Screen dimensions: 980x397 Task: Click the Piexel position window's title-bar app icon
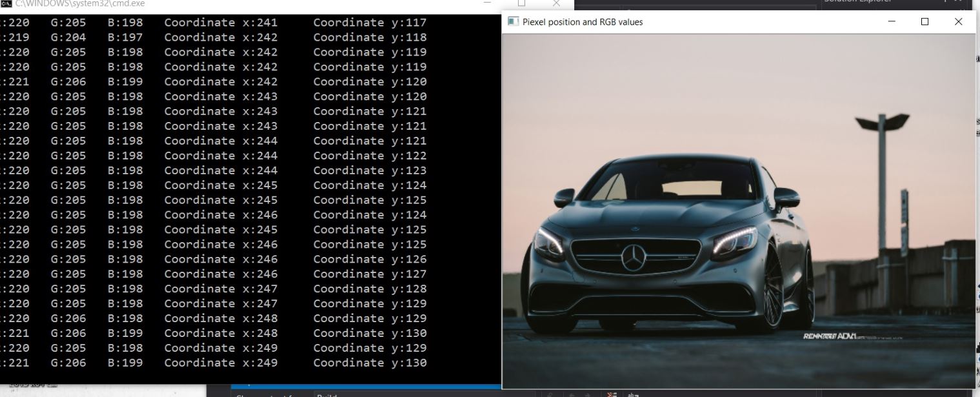click(514, 21)
